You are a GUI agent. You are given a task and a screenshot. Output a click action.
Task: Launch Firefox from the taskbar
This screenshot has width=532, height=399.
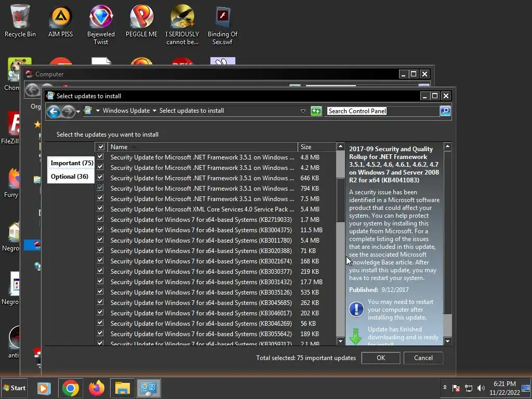[x=97, y=388]
